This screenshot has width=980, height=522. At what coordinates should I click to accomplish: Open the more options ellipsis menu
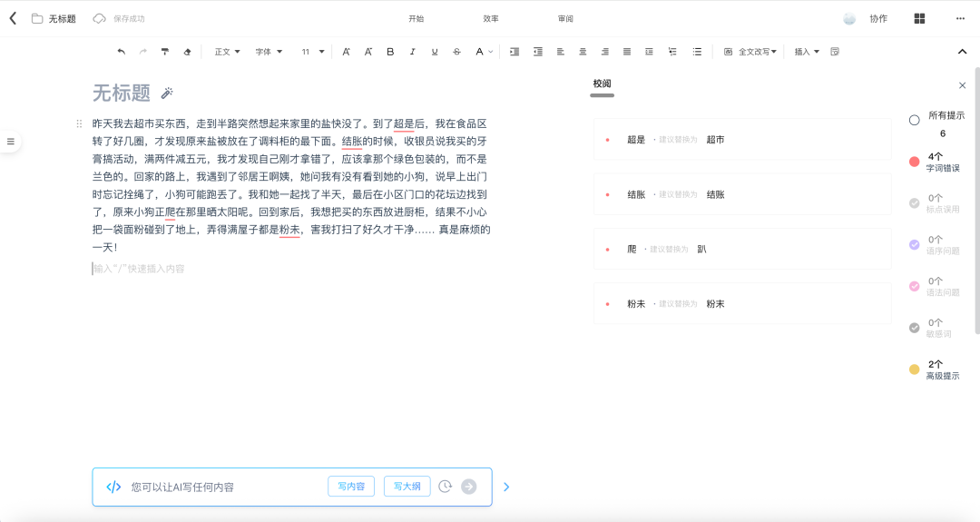[x=961, y=19]
